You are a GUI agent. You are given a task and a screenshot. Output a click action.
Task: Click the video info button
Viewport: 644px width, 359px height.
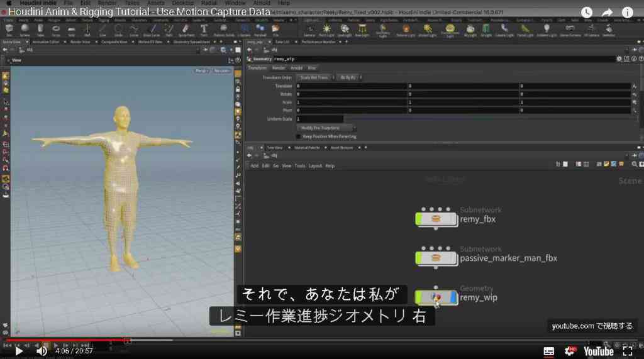627,13
